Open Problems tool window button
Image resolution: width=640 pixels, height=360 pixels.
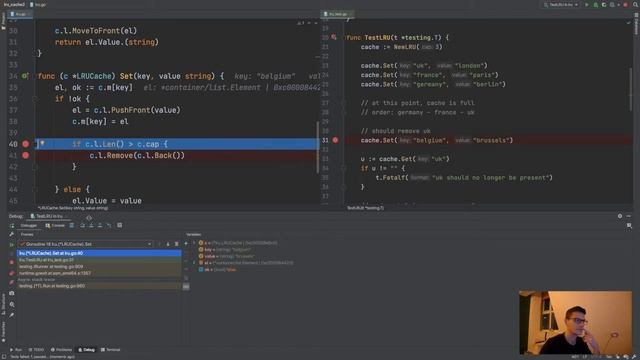point(61,350)
